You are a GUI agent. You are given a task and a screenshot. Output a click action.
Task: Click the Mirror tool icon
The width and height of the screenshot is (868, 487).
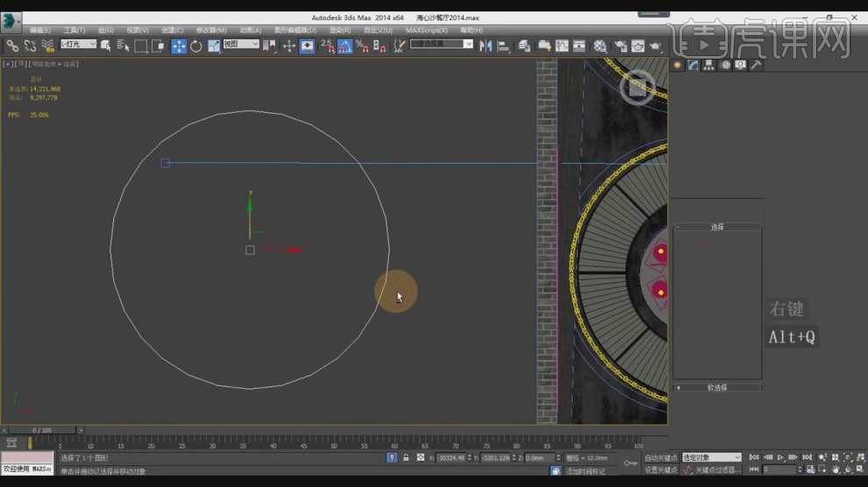(x=485, y=46)
